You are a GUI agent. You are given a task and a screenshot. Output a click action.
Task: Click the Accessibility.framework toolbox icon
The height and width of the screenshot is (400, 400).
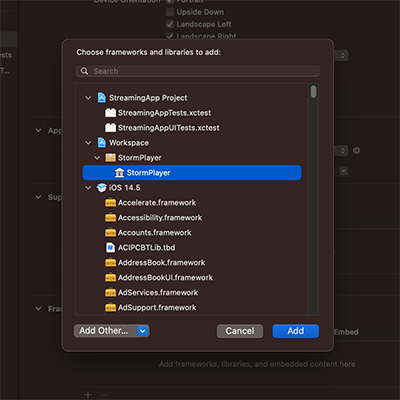110,218
